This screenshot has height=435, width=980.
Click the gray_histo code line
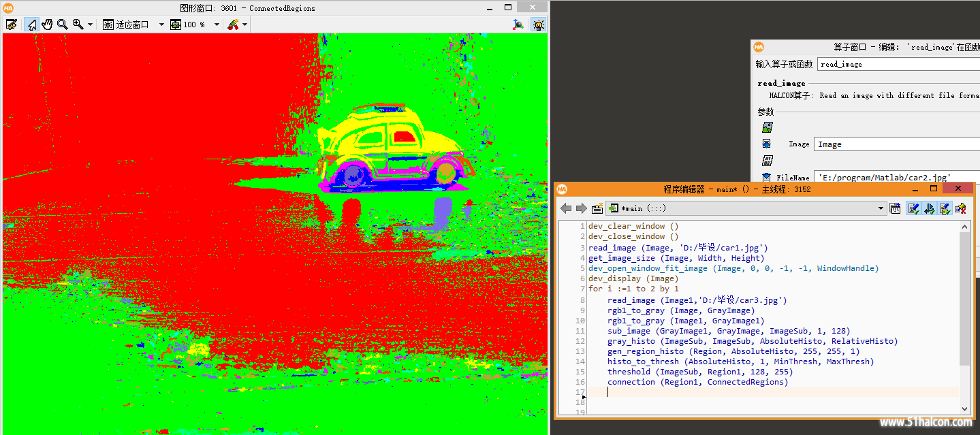[753, 341]
